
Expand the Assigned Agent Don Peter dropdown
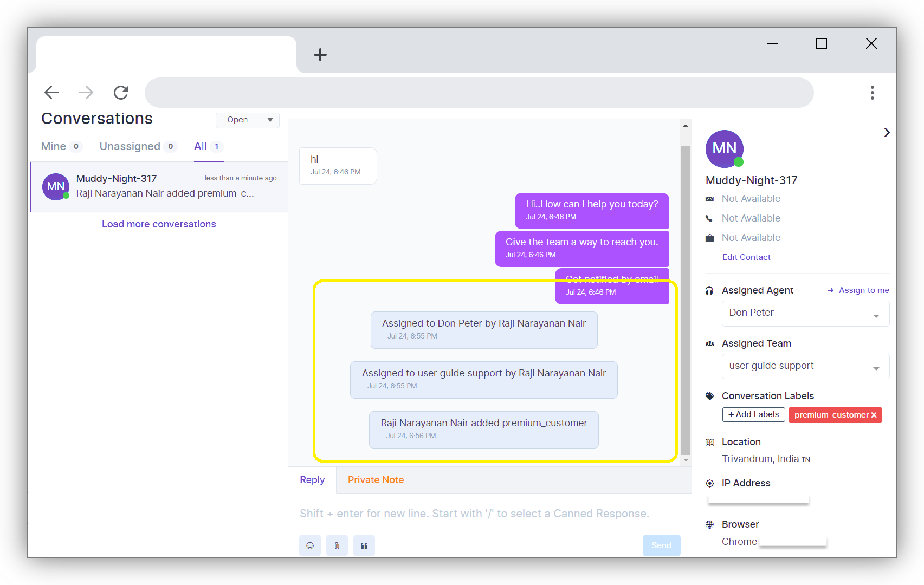[805, 314]
